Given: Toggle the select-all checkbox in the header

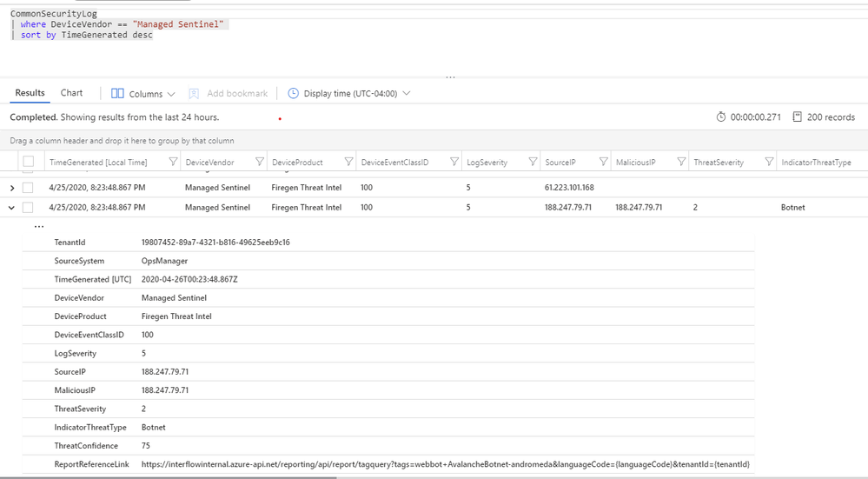Looking at the screenshot, I should click(x=28, y=162).
